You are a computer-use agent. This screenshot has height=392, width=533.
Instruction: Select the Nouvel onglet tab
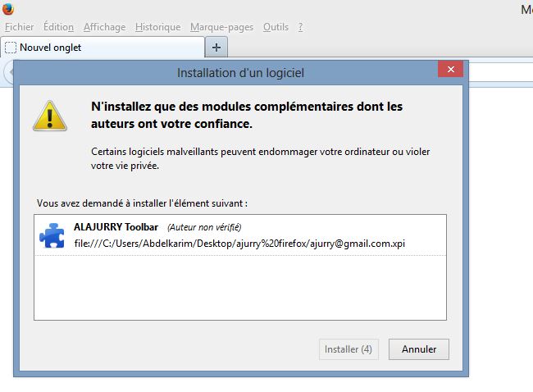click(x=102, y=48)
